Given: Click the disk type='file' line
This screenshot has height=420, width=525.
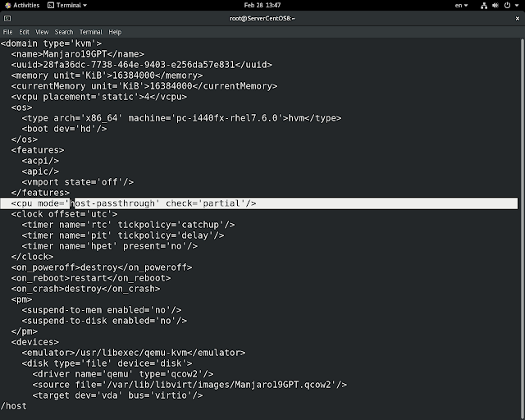Looking at the screenshot, I should point(107,363).
